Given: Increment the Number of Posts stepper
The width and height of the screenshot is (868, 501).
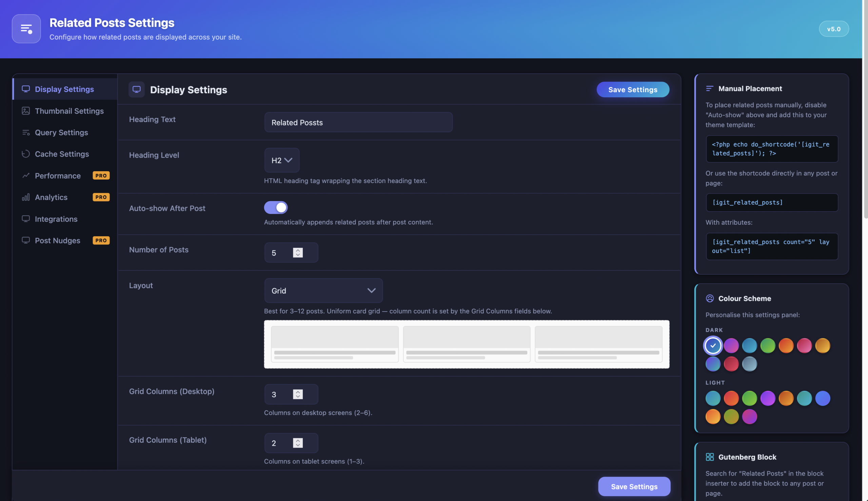Looking at the screenshot, I should tap(298, 250).
